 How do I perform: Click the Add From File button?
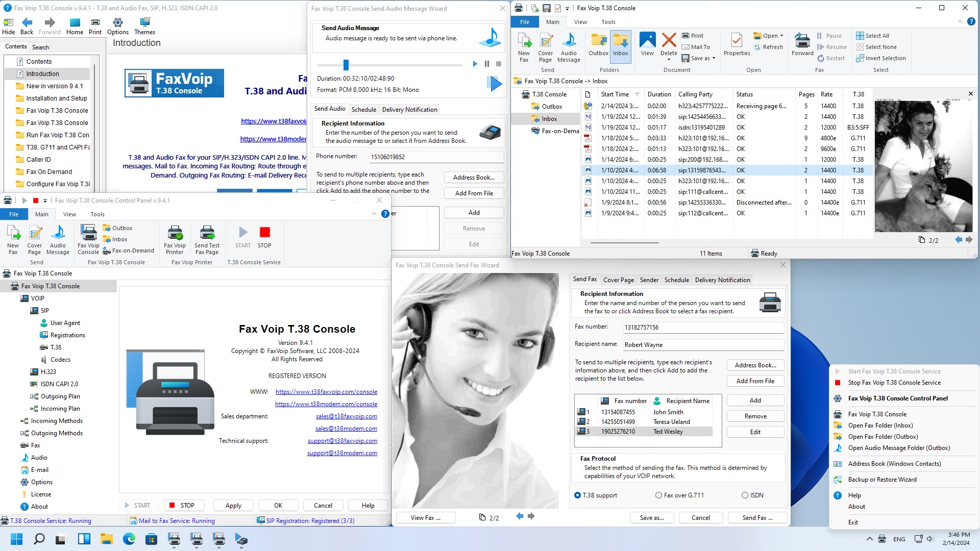(x=754, y=381)
